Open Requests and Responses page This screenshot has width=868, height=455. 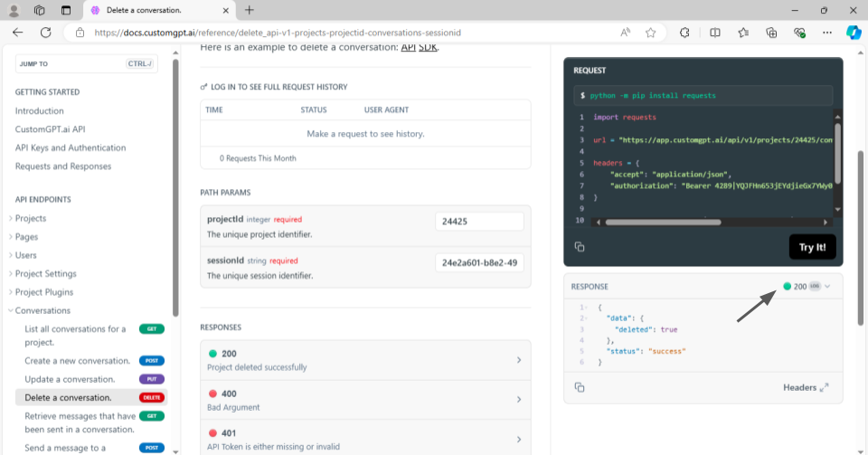[63, 166]
